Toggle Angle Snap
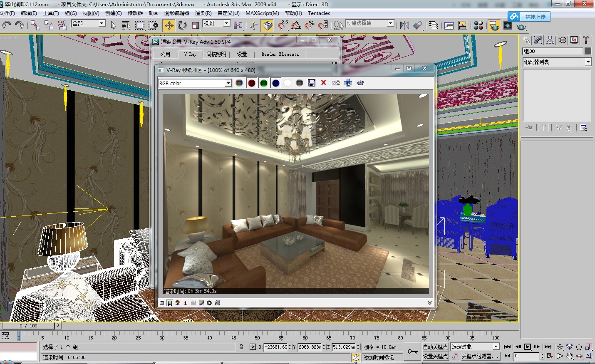The width and height of the screenshot is (595, 364). [296, 25]
